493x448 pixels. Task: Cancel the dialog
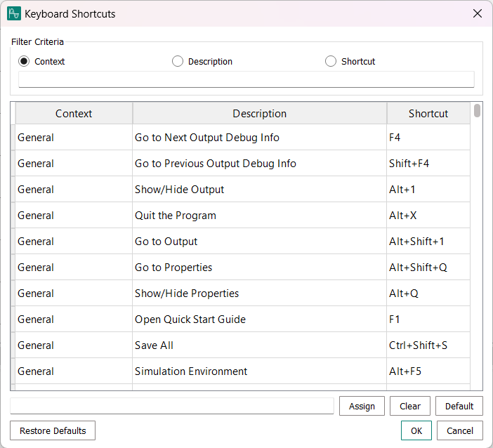[460, 430]
